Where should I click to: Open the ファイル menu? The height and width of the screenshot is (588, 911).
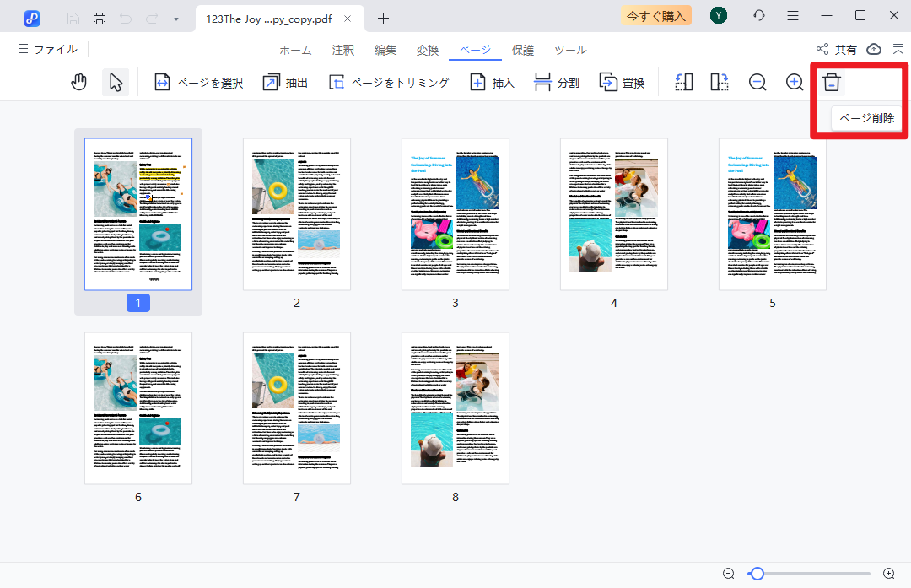[x=48, y=50]
